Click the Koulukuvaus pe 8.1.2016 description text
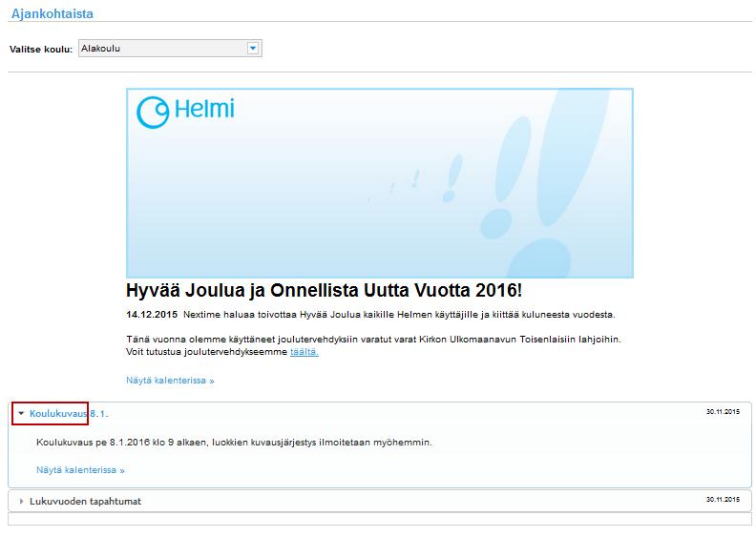756x537 pixels. click(x=234, y=443)
